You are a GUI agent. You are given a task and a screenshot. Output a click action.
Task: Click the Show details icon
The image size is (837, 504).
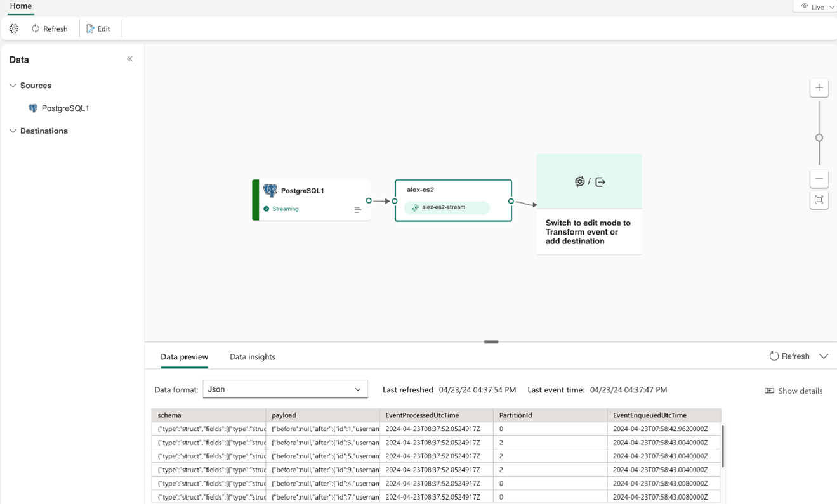tap(769, 391)
